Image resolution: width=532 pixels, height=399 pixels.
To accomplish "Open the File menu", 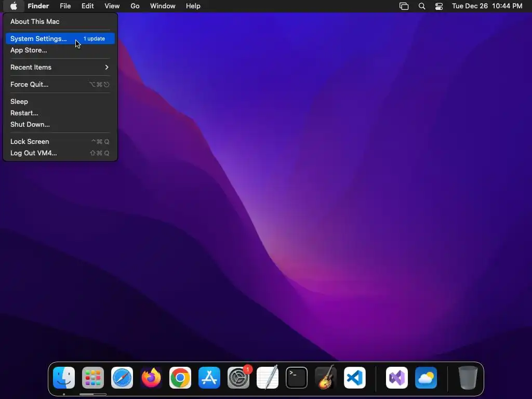I will tap(65, 6).
